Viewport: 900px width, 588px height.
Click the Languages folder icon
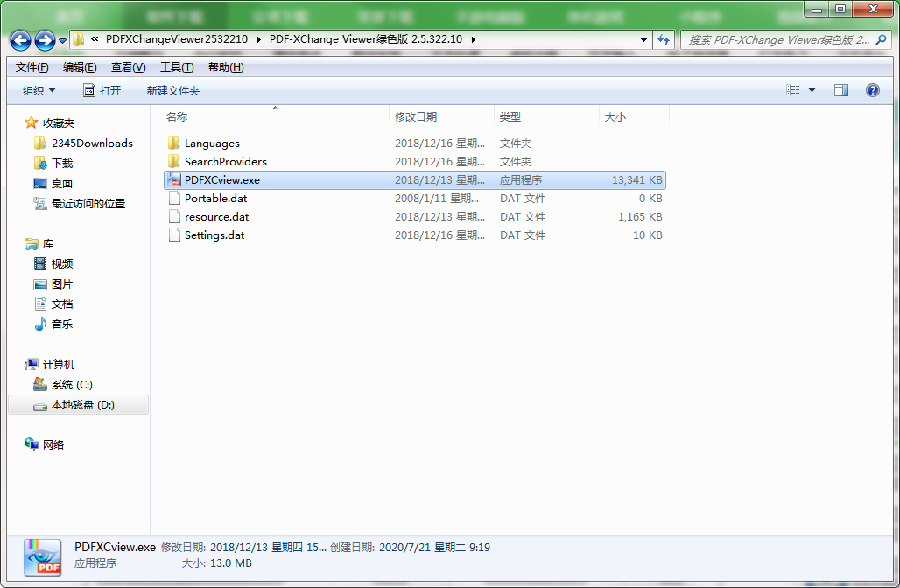click(174, 143)
